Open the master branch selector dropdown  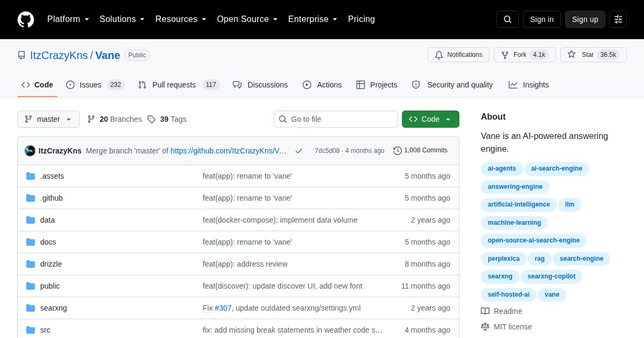click(48, 119)
